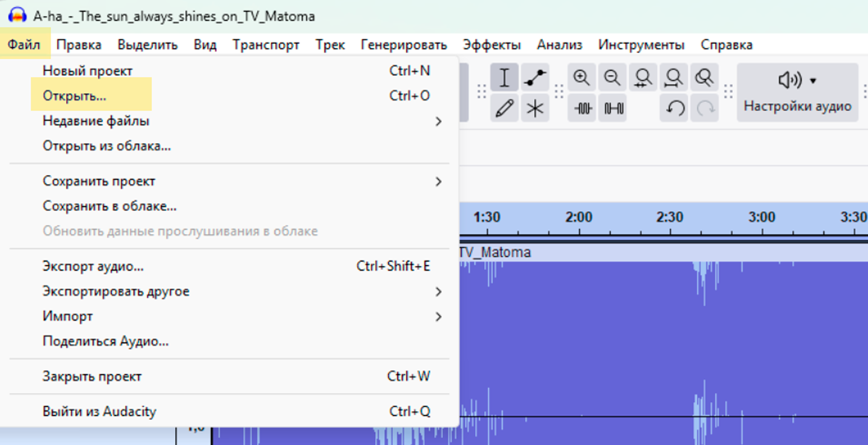Click the Audacity headphones icon in title bar
Viewport: 868px width, 445px height.
[x=17, y=15]
